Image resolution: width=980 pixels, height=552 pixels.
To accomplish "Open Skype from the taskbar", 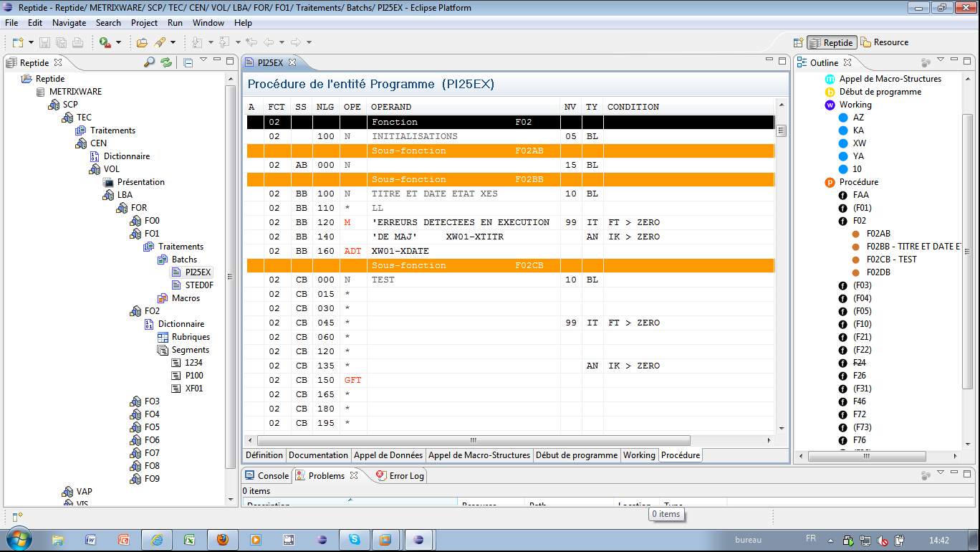I will coord(354,540).
